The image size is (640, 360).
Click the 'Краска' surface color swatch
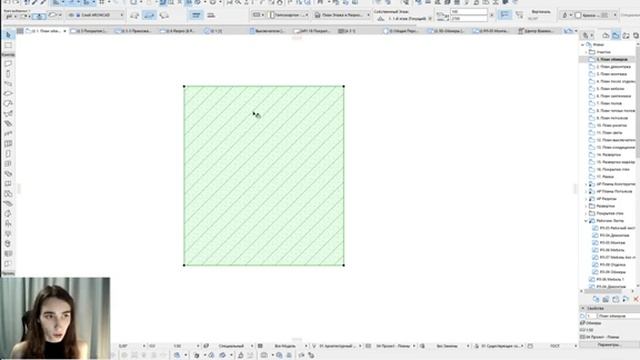[x=604, y=15]
